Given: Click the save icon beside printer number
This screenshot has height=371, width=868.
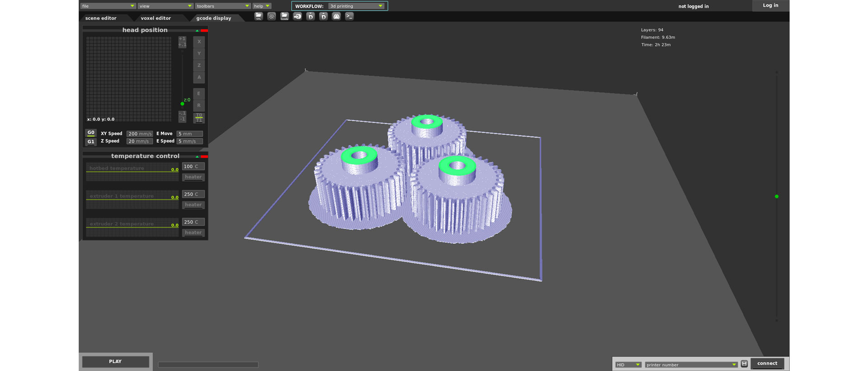Looking at the screenshot, I should 744,364.
